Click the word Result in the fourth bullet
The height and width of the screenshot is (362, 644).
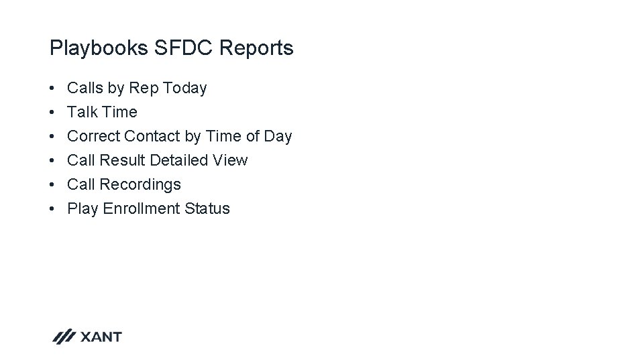click(122, 160)
